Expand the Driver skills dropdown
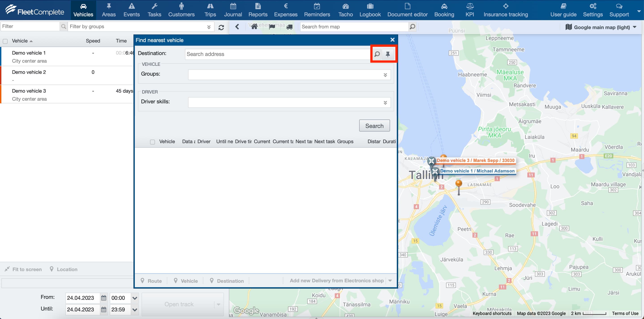The image size is (644, 319). 385,103
